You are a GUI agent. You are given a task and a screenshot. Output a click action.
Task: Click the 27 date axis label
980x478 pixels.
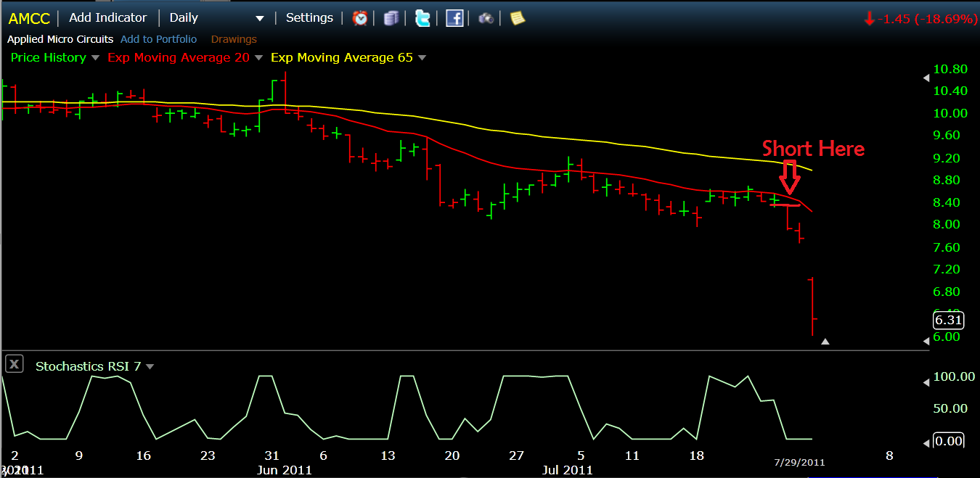(x=516, y=456)
